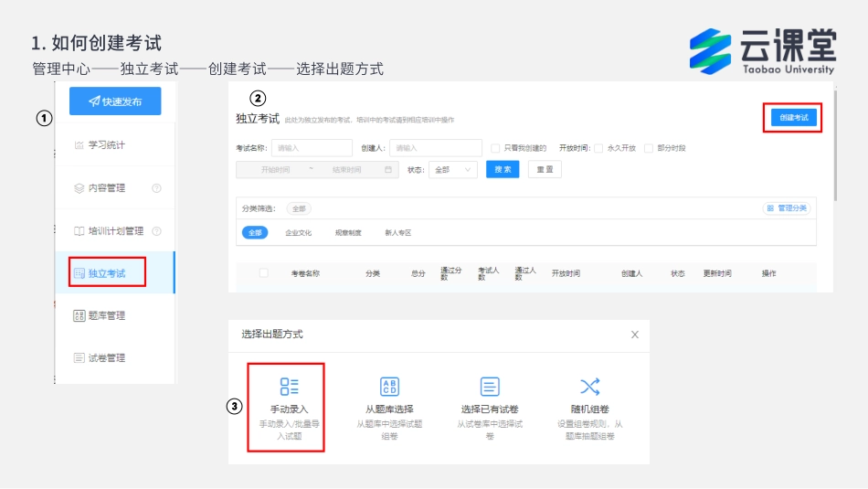Screen dimensions: 868x489
Task: Choose the 选择已有试卷 document icon
Action: click(x=490, y=387)
